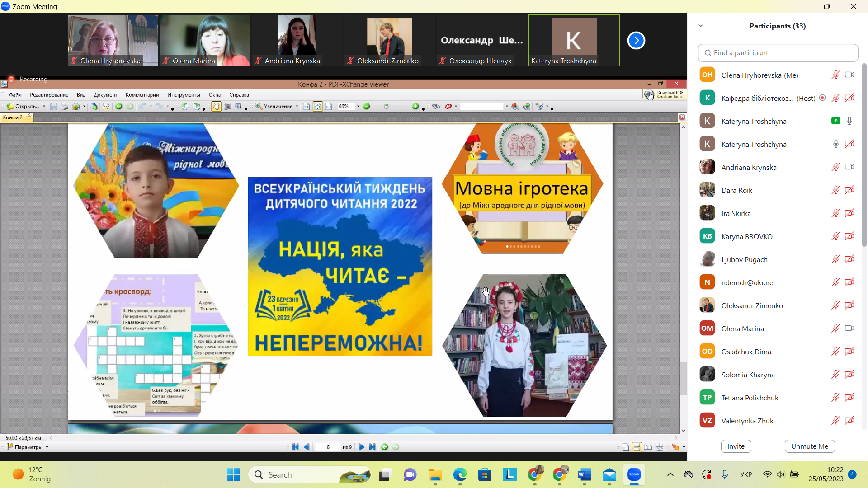This screenshot has width=868, height=488.
Task: Collapse the Participants panel chevron
Action: click(701, 26)
